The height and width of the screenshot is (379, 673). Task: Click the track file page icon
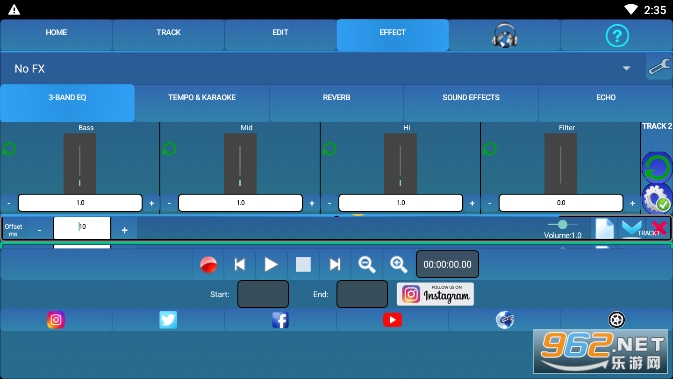604,228
